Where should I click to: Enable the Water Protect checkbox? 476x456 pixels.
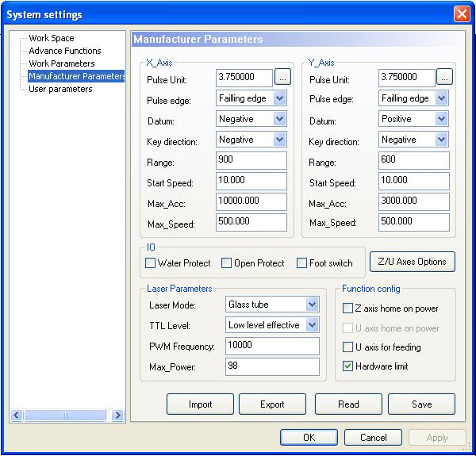151,263
